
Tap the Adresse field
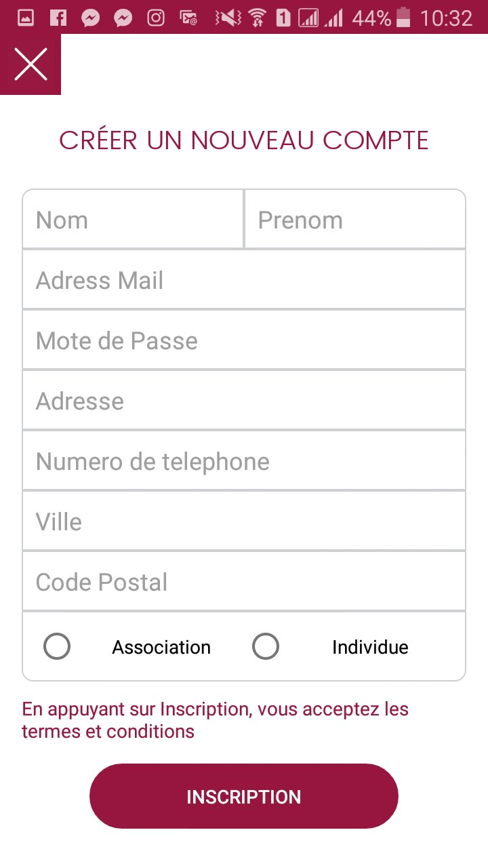[244, 401]
